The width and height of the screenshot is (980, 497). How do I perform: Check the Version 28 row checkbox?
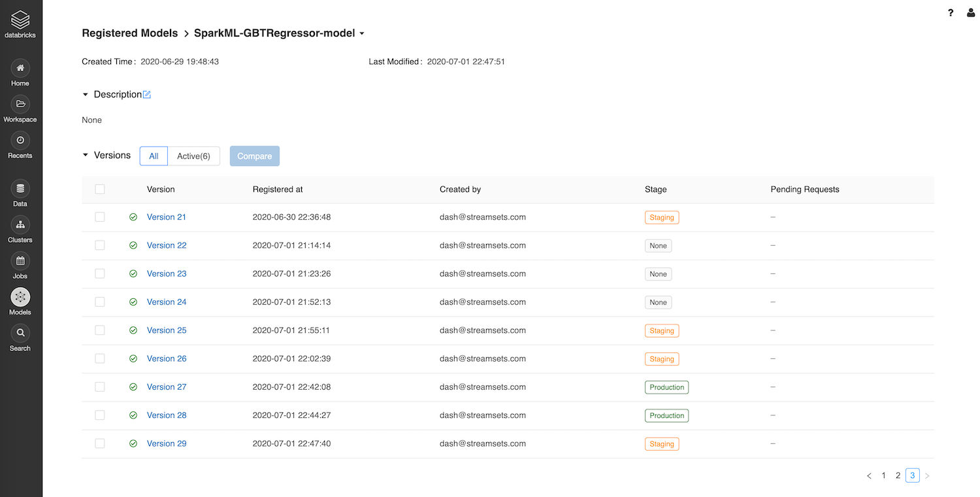(100, 415)
